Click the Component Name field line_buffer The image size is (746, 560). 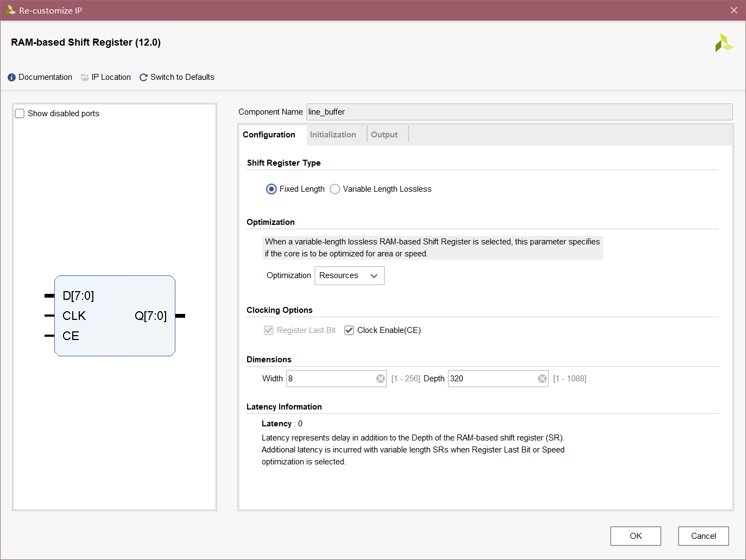[x=520, y=112]
